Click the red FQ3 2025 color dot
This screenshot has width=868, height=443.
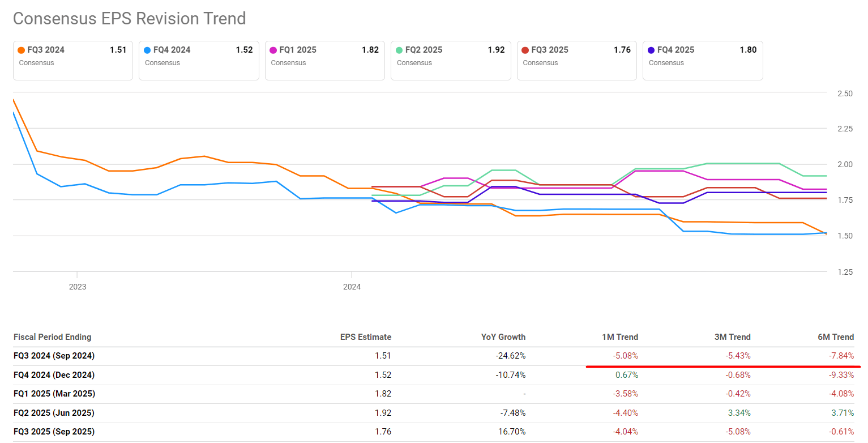pos(525,50)
